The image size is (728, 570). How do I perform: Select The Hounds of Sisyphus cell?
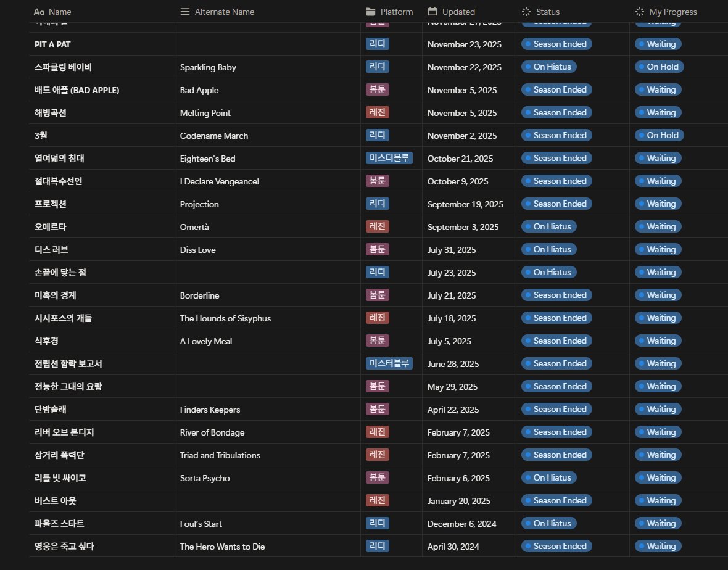(x=225, y=318)
